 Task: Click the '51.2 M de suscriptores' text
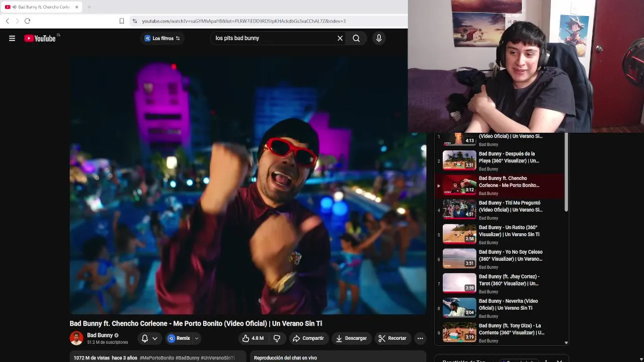coord(107,342)
